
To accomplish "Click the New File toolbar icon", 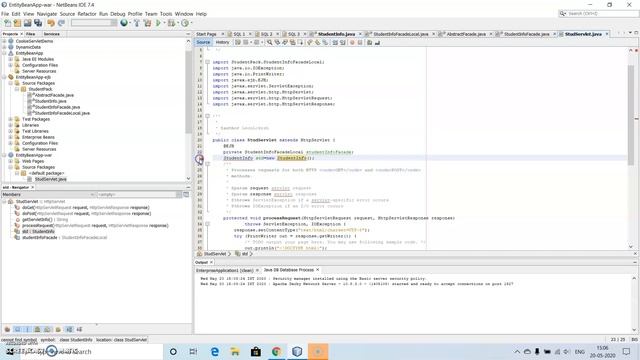I will click(x=7, y=23).
